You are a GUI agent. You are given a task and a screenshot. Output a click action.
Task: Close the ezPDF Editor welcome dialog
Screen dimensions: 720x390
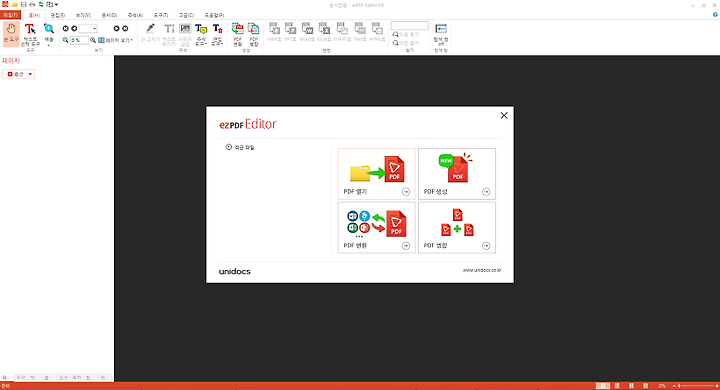click(504, 115)
